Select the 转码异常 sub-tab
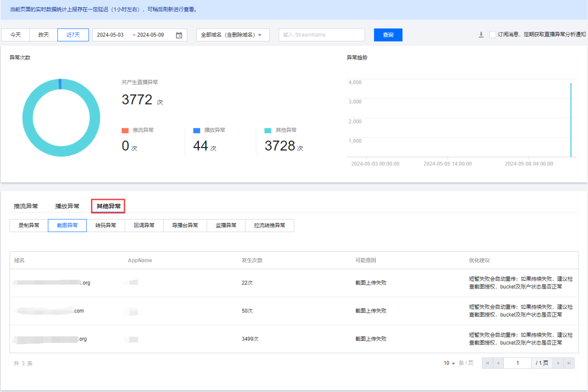The height and width of the screenshot is (392, 588). click(x=106, y=225)
